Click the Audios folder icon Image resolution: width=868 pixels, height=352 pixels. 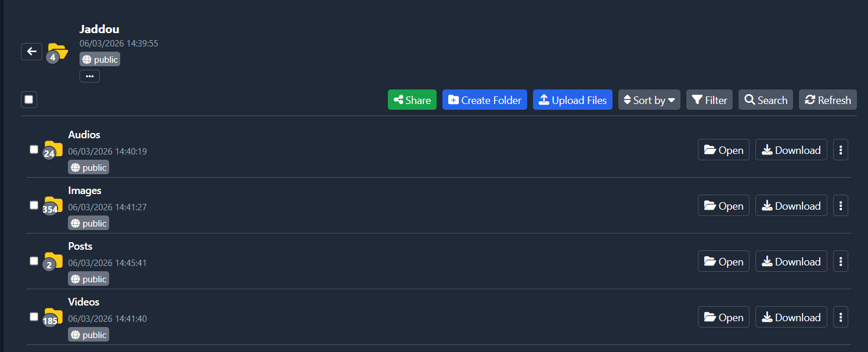tap(52, 149)
